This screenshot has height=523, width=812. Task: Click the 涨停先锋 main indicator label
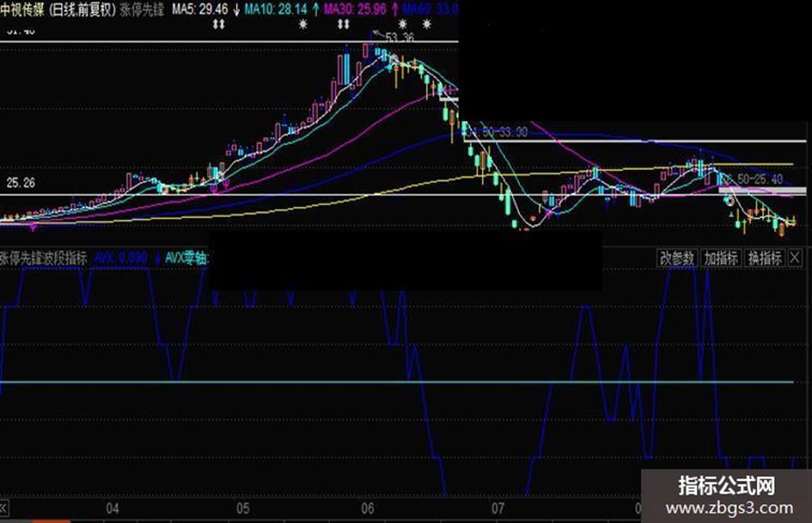pyautogui.click(x=142, y=9)
